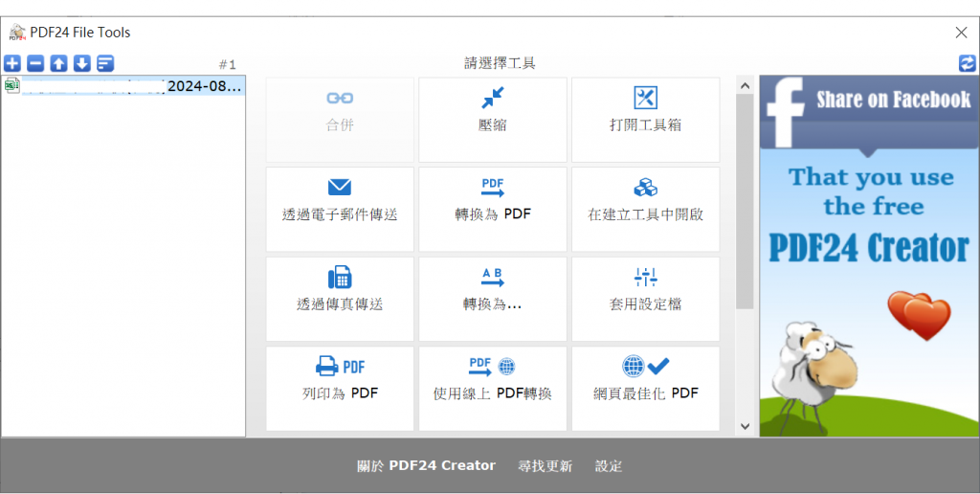This screenshot has width=980, height=494.
Task: Select the 轉換為... convert to tool
Action: [x=493, y=299]
